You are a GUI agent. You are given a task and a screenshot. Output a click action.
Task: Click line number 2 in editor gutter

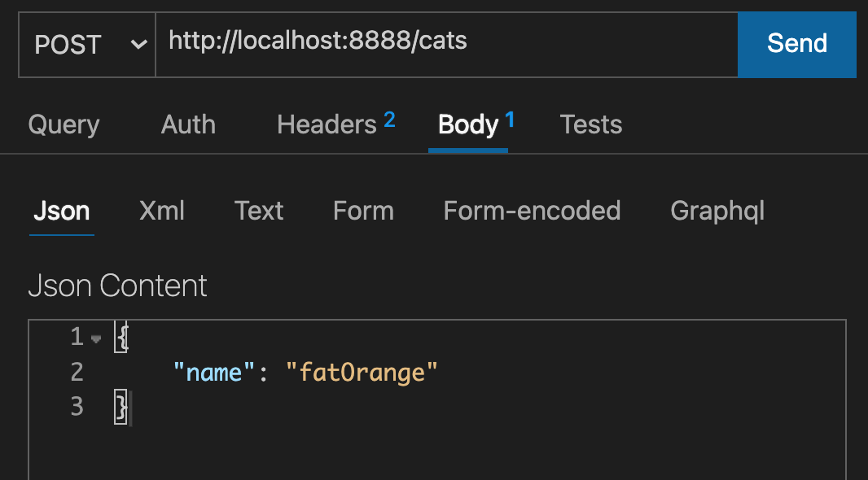77,372
